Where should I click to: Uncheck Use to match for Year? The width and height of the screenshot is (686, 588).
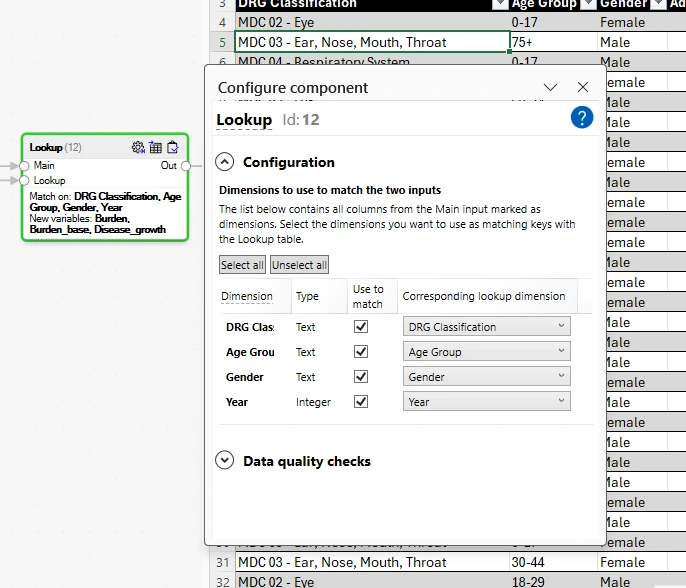[x=361, y=401]
